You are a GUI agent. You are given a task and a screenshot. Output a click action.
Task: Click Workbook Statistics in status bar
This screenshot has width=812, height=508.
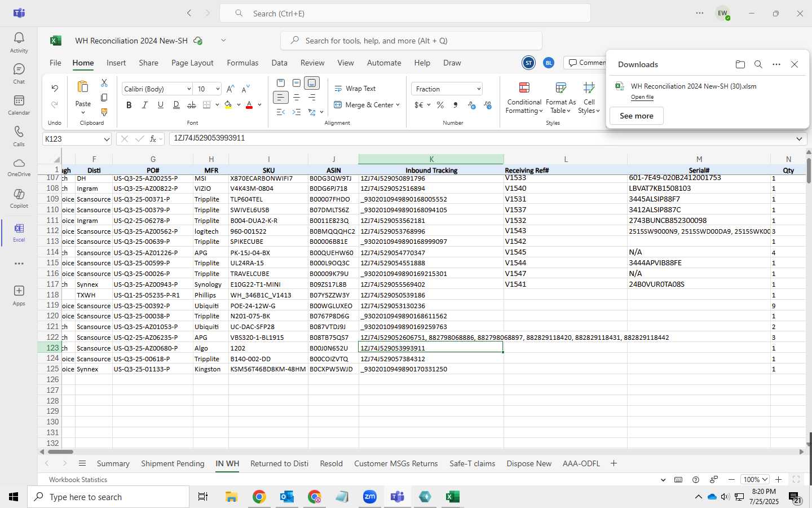78,480
